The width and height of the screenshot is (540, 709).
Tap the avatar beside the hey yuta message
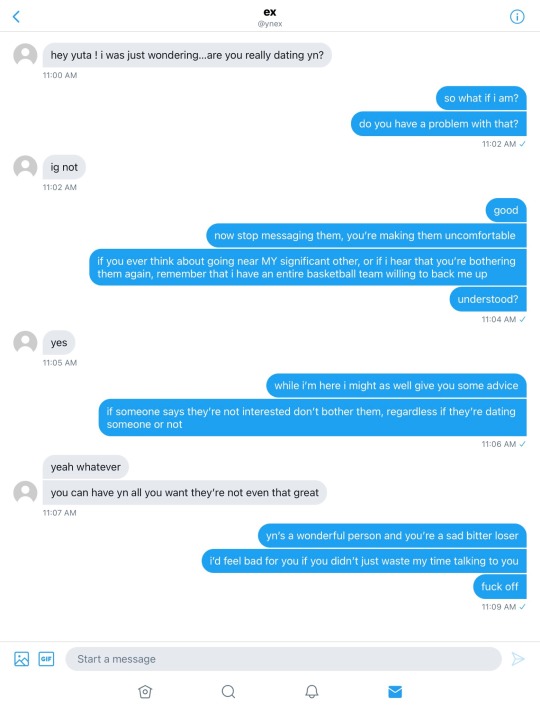[25, 55]
